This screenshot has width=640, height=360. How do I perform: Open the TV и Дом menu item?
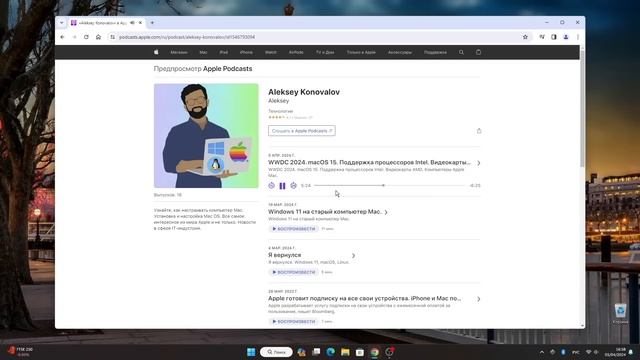pos(325,52)
